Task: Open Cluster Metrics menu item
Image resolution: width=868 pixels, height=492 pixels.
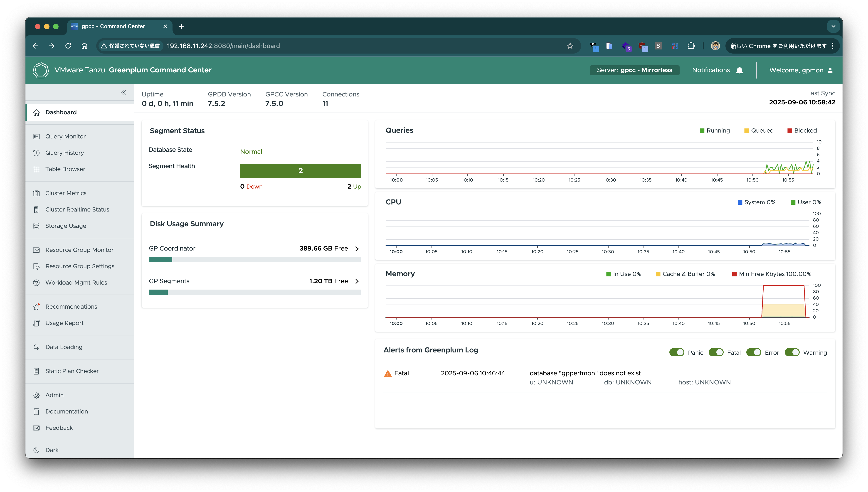Action: click(66, 193)
